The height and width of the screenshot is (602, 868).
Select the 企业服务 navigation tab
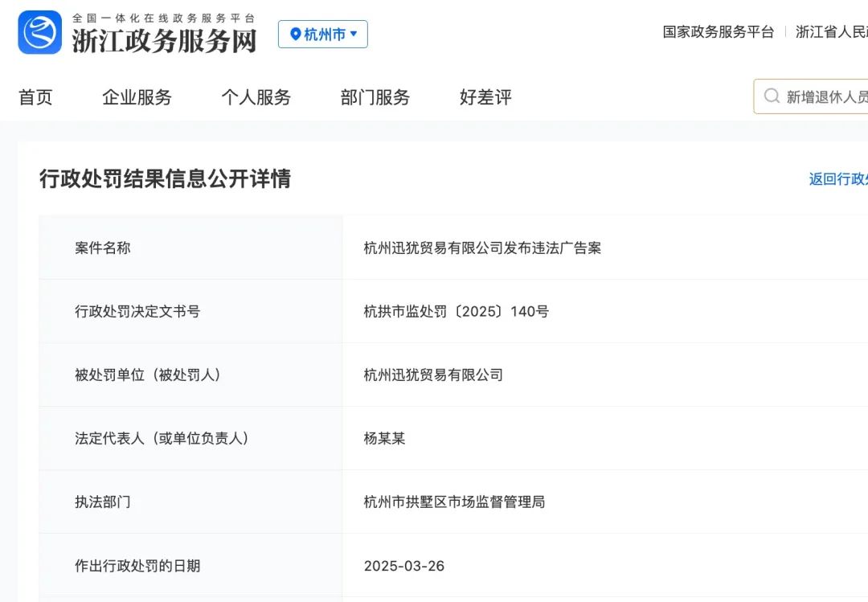tap(137, 97)
